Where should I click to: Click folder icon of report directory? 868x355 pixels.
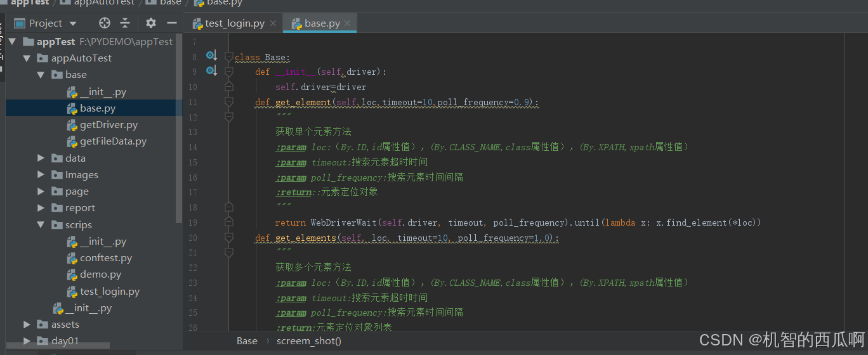[x=57, y=208]
